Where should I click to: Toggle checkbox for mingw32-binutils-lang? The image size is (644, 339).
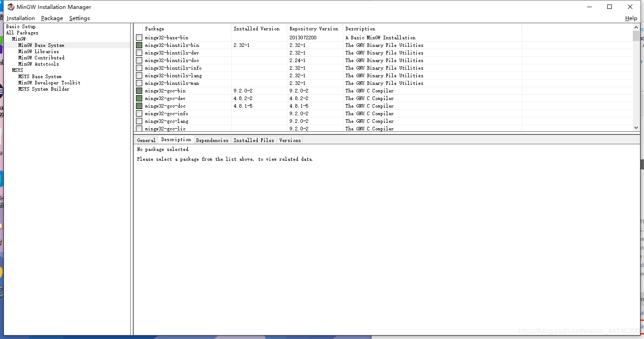(139, 75)
